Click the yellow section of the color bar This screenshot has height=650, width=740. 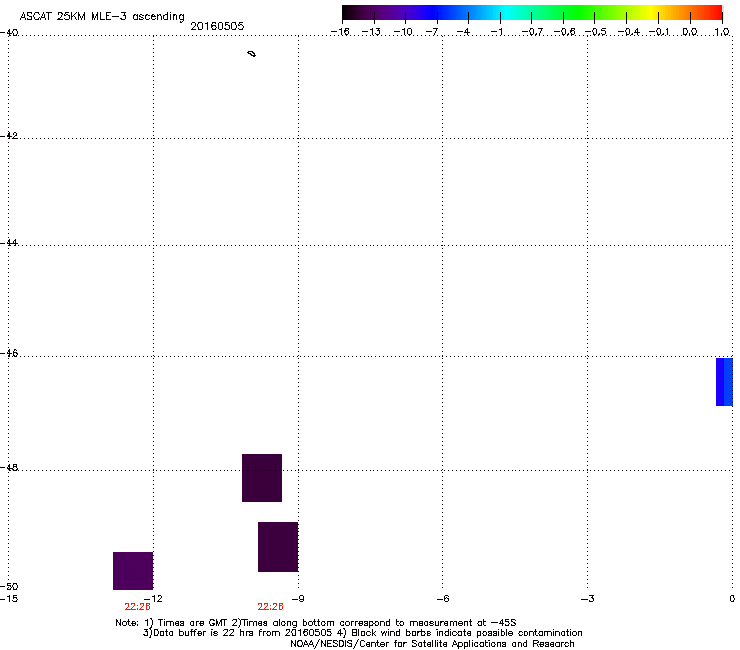[x=651, y=13]
